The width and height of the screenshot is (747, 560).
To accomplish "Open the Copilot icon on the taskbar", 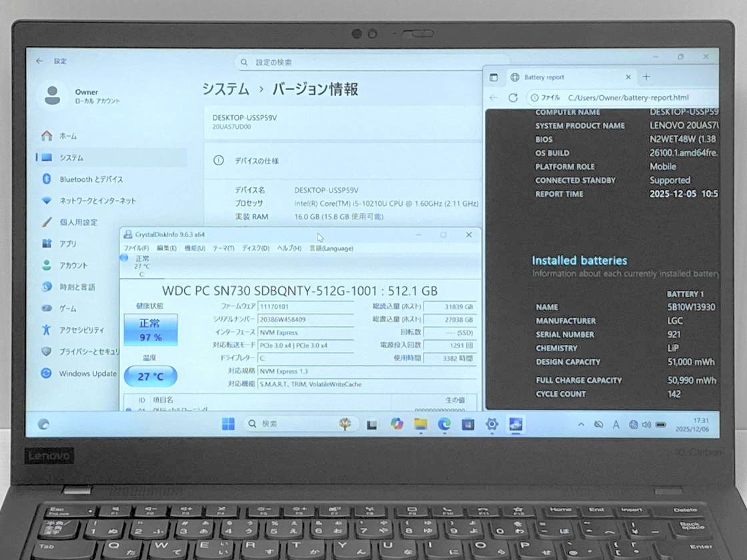I will 397,424.
